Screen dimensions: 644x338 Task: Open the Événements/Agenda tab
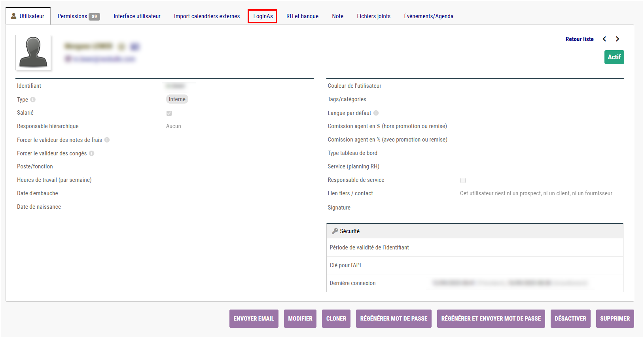428,16
